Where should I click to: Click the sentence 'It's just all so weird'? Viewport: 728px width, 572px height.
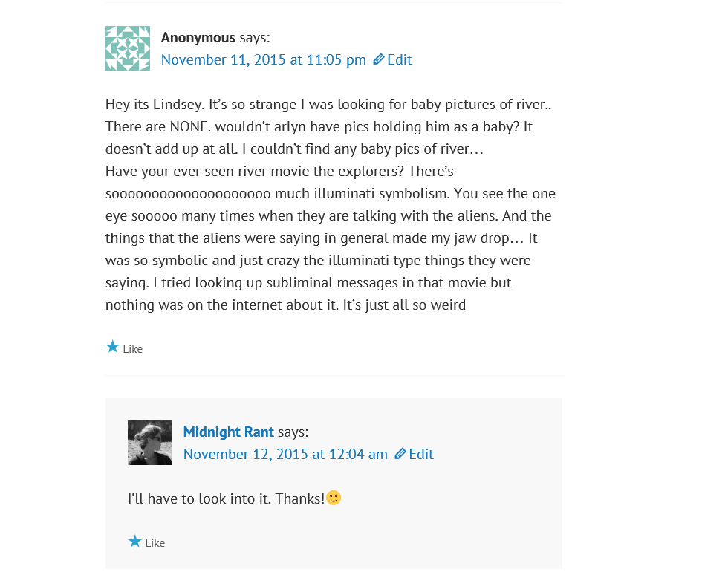click(x=404, y=305)
